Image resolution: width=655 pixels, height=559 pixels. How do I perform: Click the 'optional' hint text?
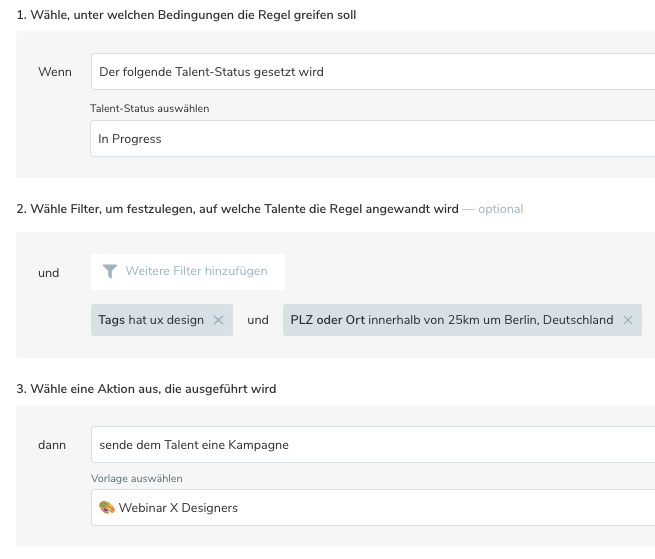(500, 209)
